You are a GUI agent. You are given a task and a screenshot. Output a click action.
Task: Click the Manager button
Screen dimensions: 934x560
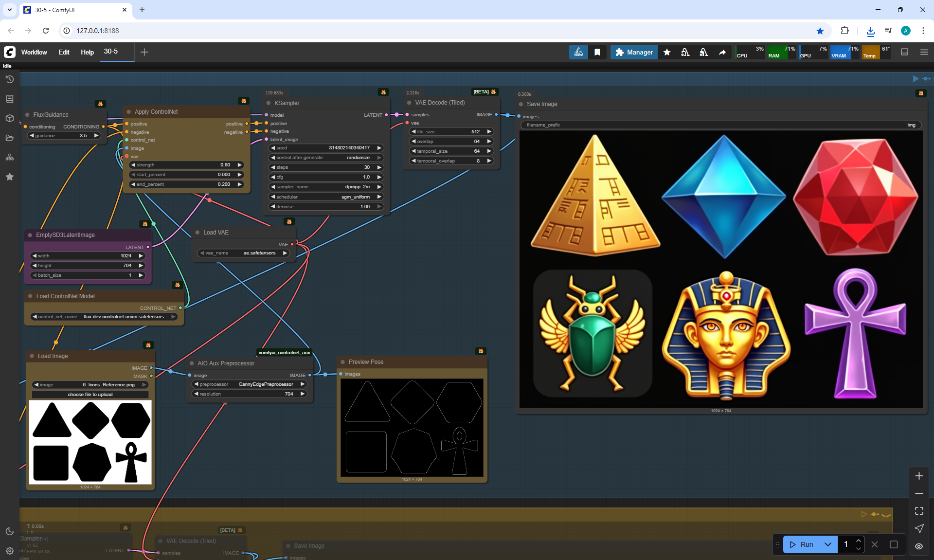click(634, 52)
